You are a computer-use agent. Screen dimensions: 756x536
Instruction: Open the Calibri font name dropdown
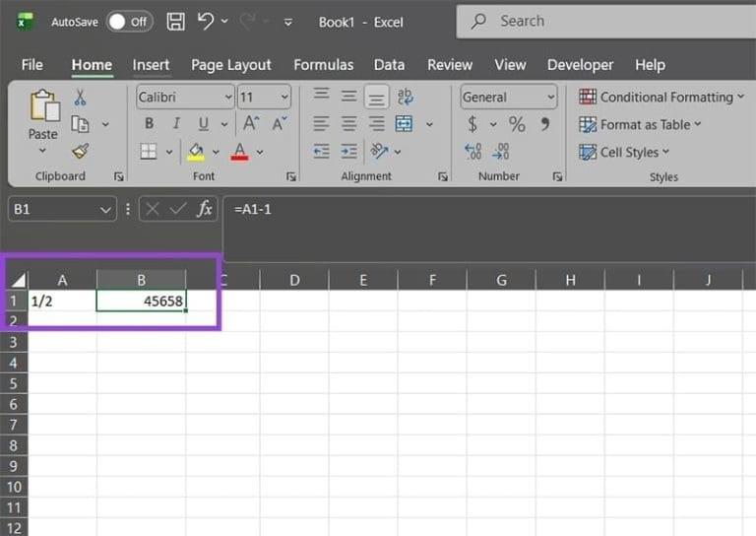228,98
